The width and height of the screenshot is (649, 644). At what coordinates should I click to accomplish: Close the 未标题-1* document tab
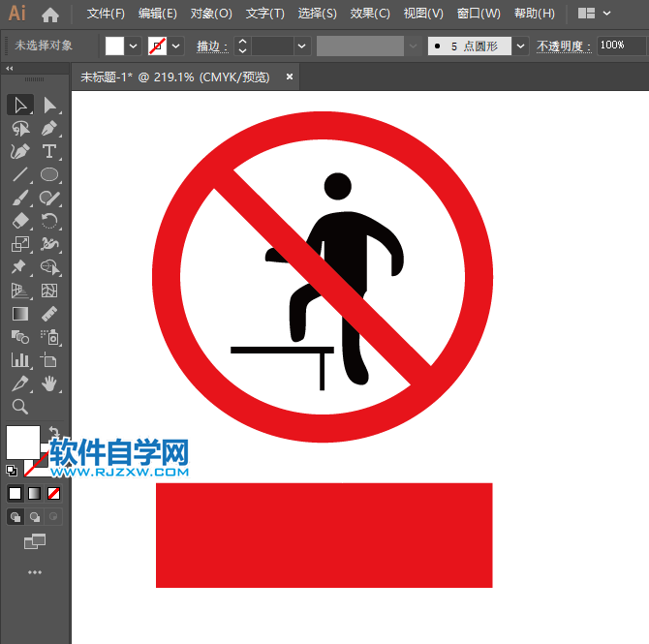click(290, 77)
